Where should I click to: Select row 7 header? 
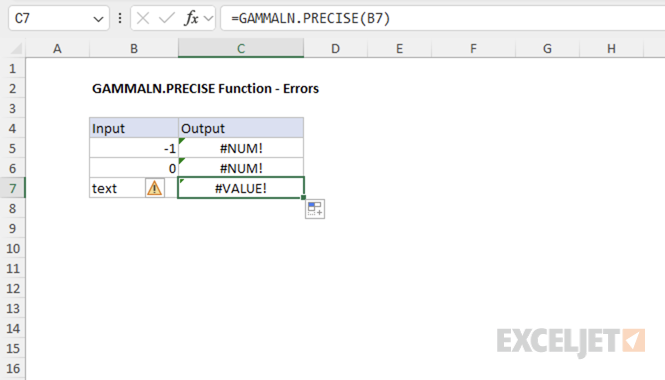pyautogui.click(x=13, y=188)
